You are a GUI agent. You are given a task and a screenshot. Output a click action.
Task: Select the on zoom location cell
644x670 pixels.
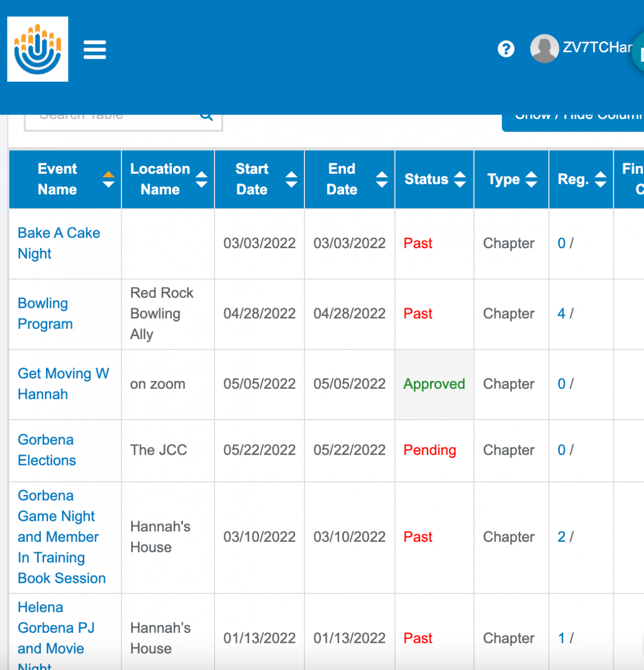click(x=168, y=384)
